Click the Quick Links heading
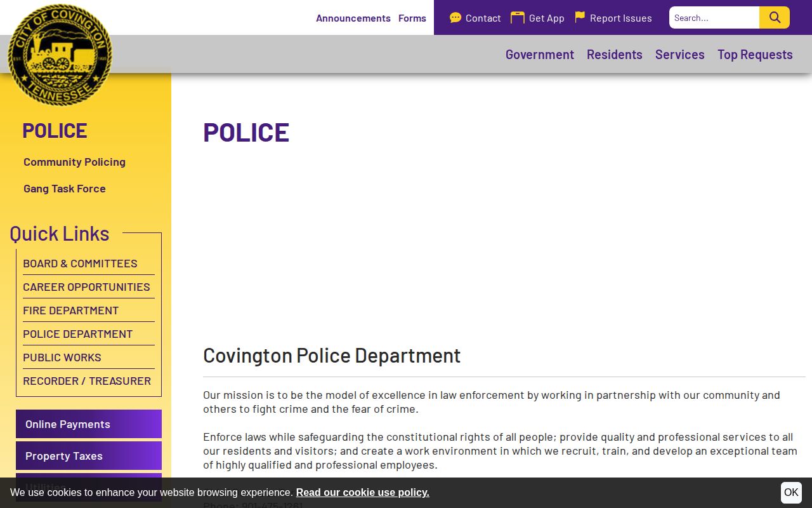The height and width of the screenshot is (508, 812). coord(60,234)
